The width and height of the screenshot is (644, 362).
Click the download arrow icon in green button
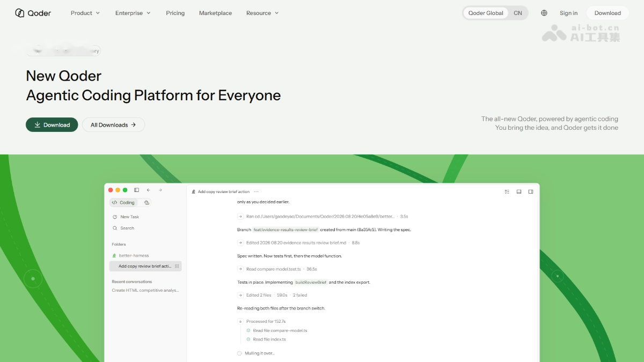(38, 125)
